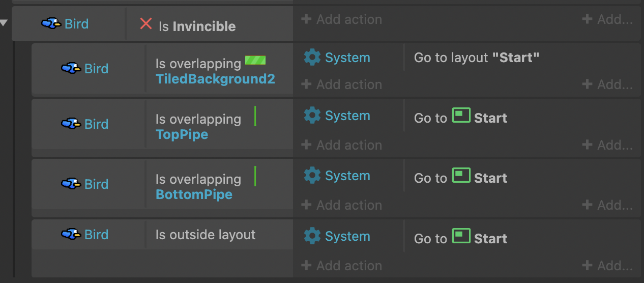Select Go to Start action in TopPipe event
The height and width of the screenshot is (283, 644).
461,118
